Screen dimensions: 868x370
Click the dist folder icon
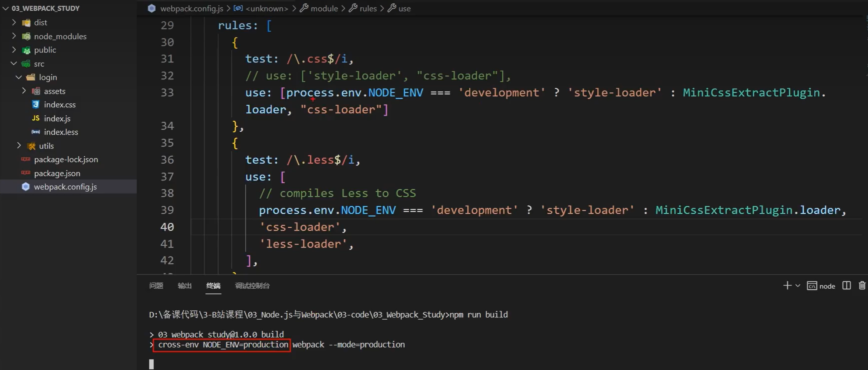coord(26,23)
